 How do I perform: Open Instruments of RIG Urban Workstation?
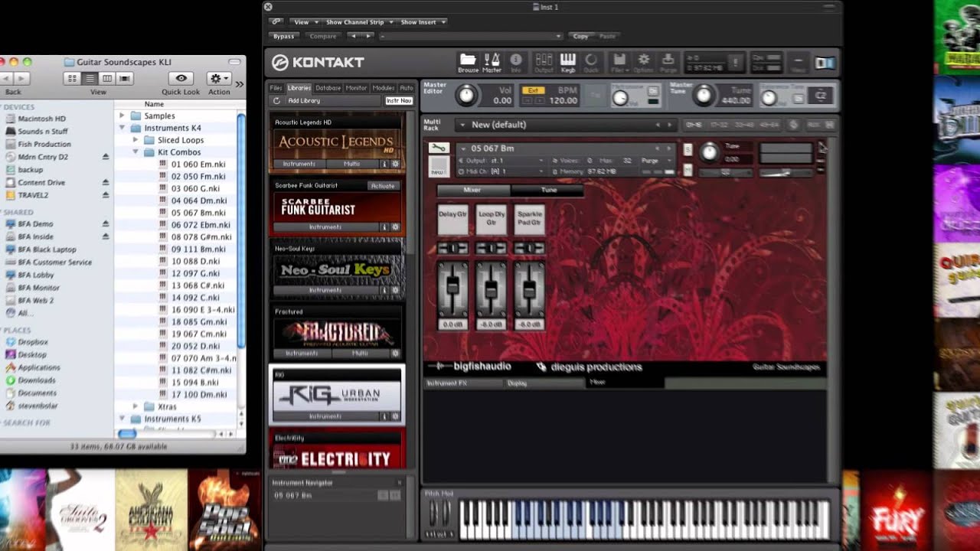point(325,416)
